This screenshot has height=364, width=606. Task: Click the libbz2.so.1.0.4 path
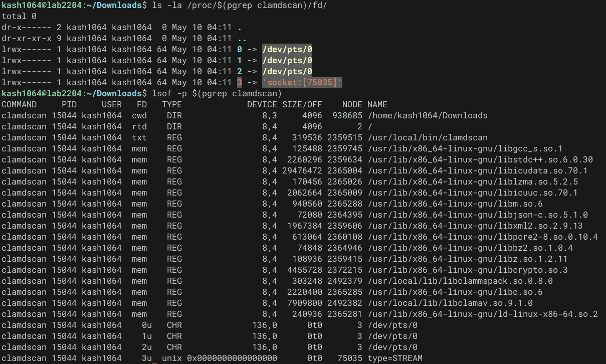[x=470, y=248]
